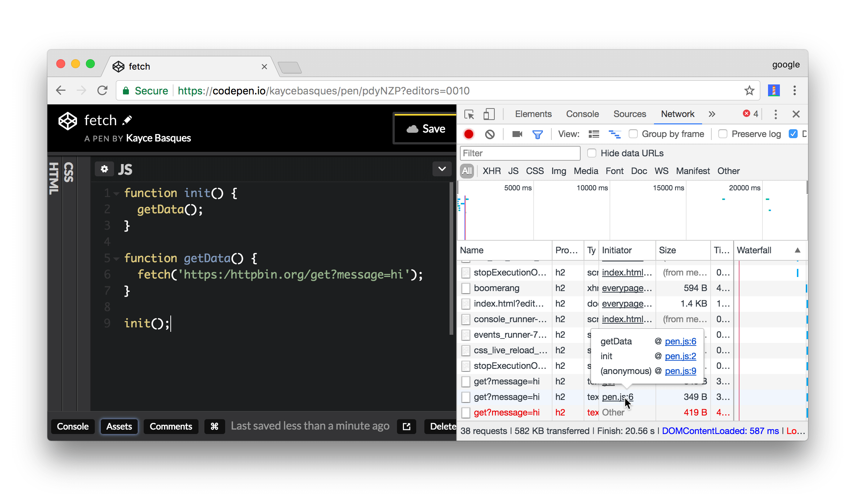Image resolution: width=868 pixels, height=494 pixels.
Task: Click the filter icon in Network panel
Action: pyautogui.click(x=537, y=134)
